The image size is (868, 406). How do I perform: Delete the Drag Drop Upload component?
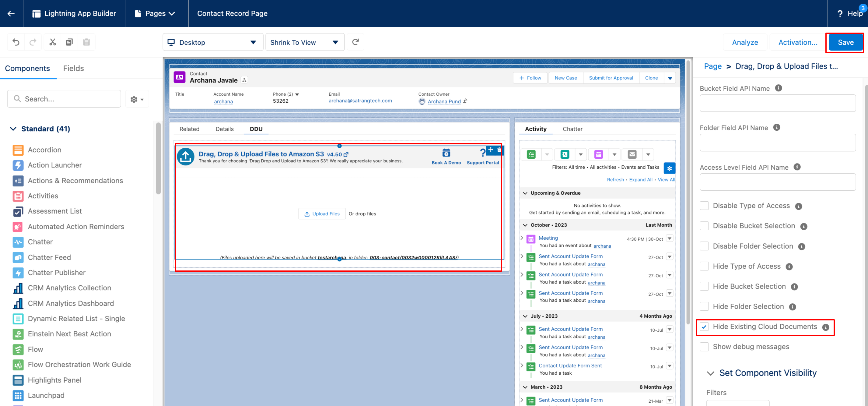pos(499,149)
